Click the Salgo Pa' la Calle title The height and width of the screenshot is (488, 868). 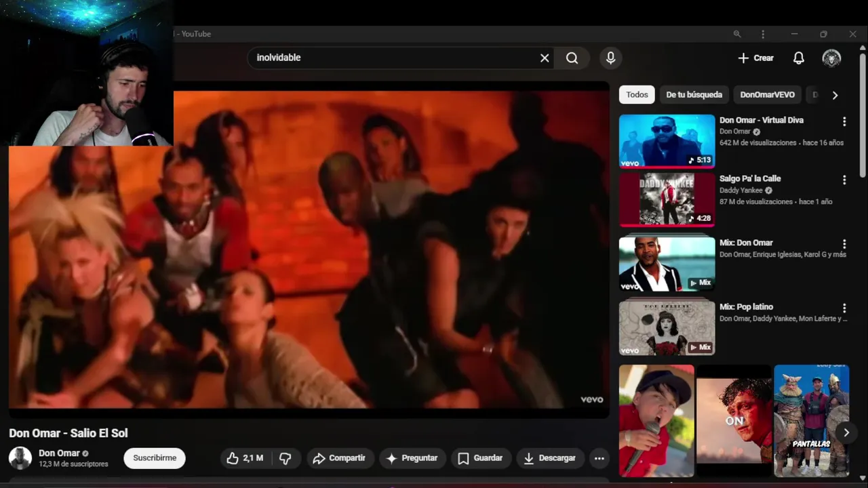[750, 179]
